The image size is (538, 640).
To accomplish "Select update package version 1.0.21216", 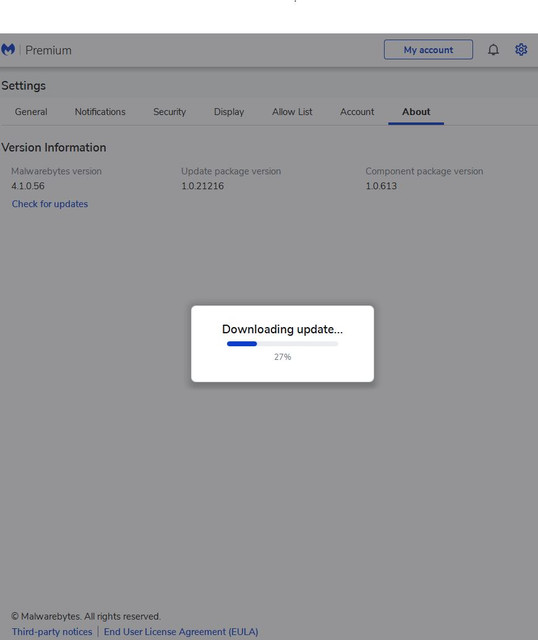I will 202,186.
